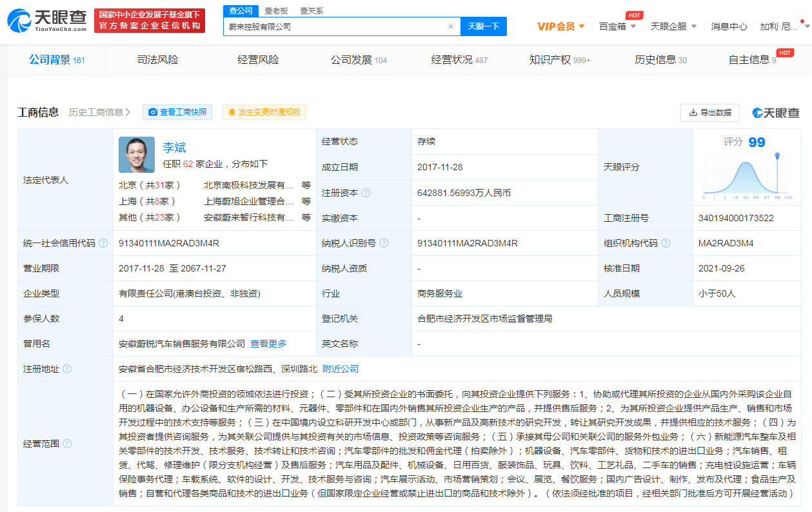Screen dimensions: 812x512
Task: Click the TianYanCha logo in the header
Action: pos(47,21)
